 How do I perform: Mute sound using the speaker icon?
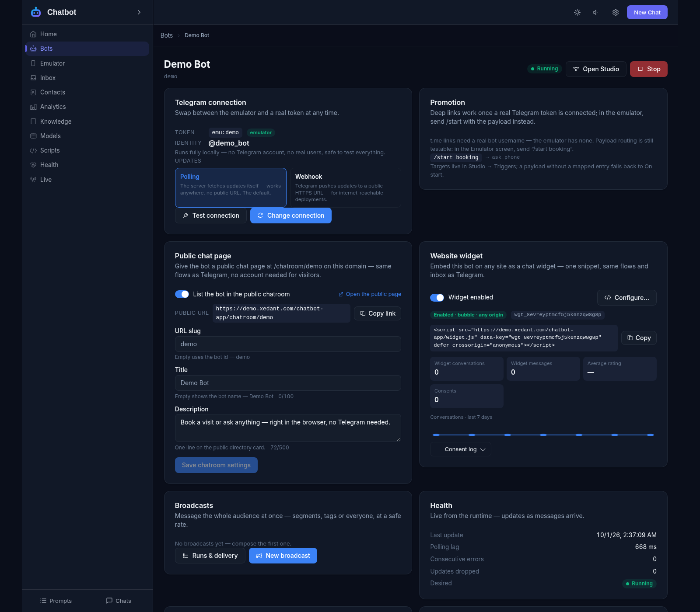(x=596, y=12)
